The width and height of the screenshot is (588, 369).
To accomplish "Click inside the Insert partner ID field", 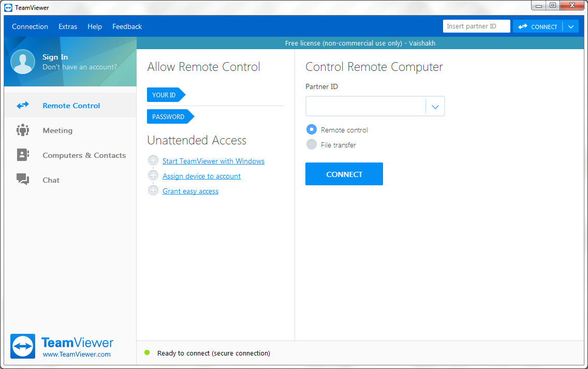I will 476,26.
